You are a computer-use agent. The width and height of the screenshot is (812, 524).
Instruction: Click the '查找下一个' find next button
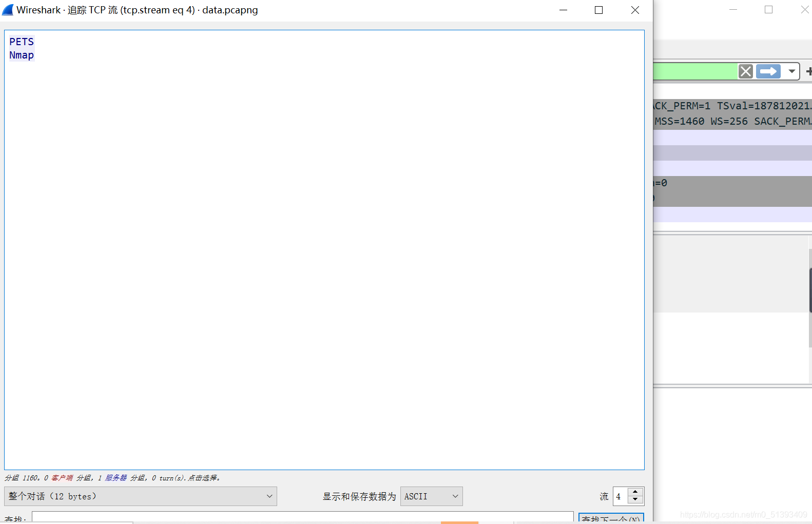(x=611, y=518)
